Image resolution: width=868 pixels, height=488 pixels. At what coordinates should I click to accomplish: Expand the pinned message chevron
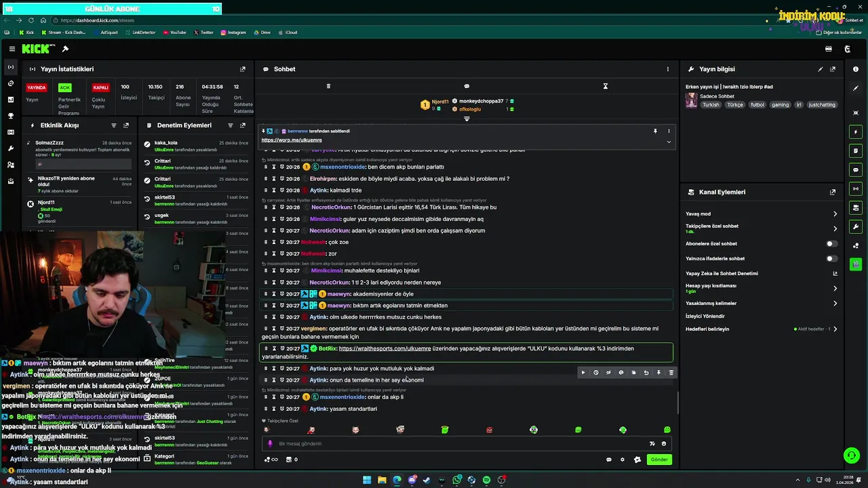pos(669,142)
